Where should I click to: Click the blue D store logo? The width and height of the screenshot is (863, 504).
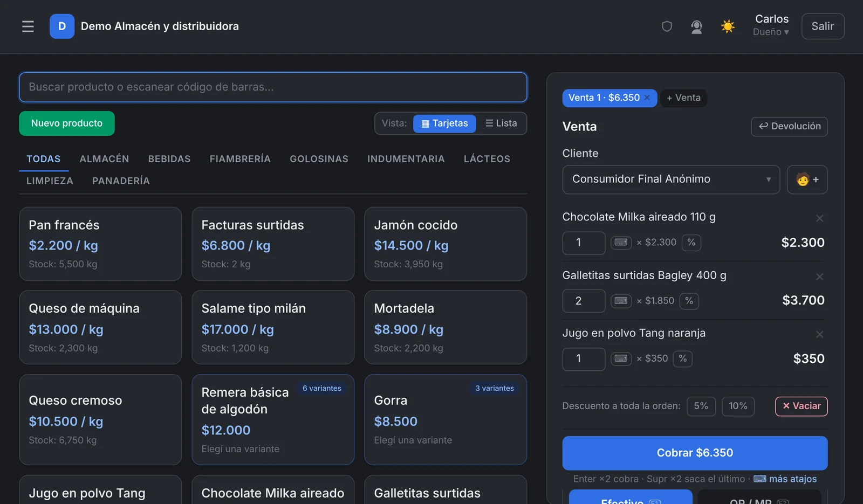62,26
